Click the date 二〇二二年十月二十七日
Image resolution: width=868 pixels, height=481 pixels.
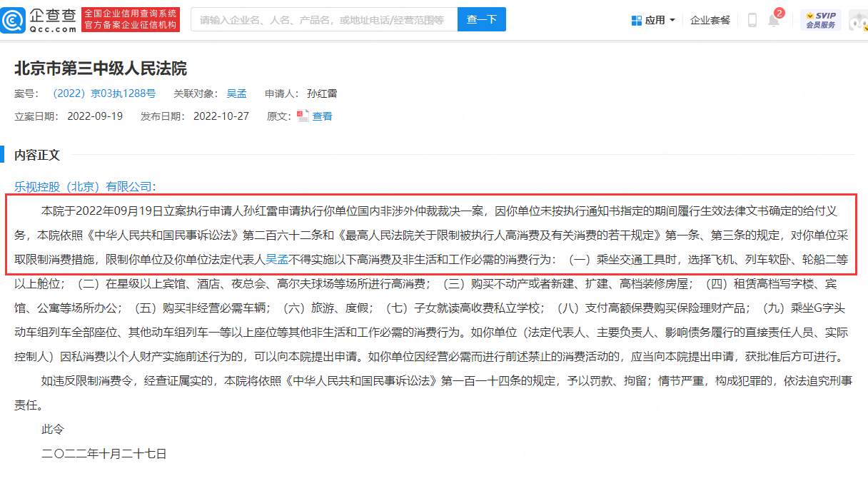pyautogui.click(x=104, y=453)
